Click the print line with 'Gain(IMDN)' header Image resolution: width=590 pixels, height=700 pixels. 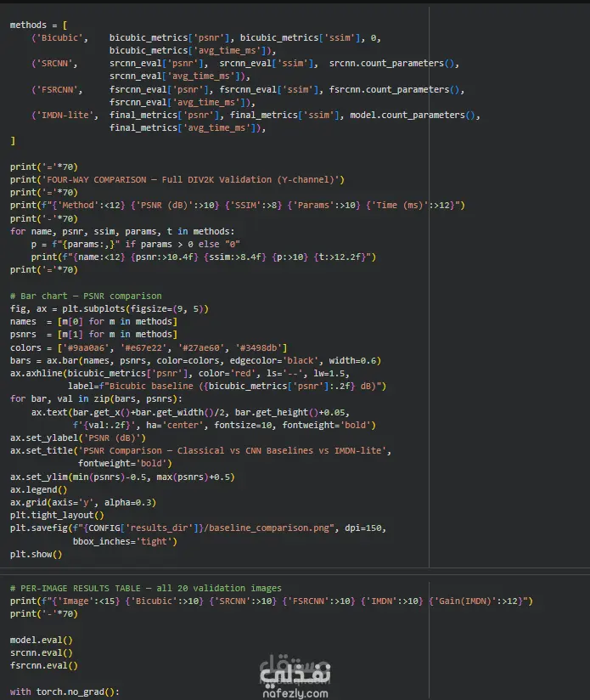[271, 601]
